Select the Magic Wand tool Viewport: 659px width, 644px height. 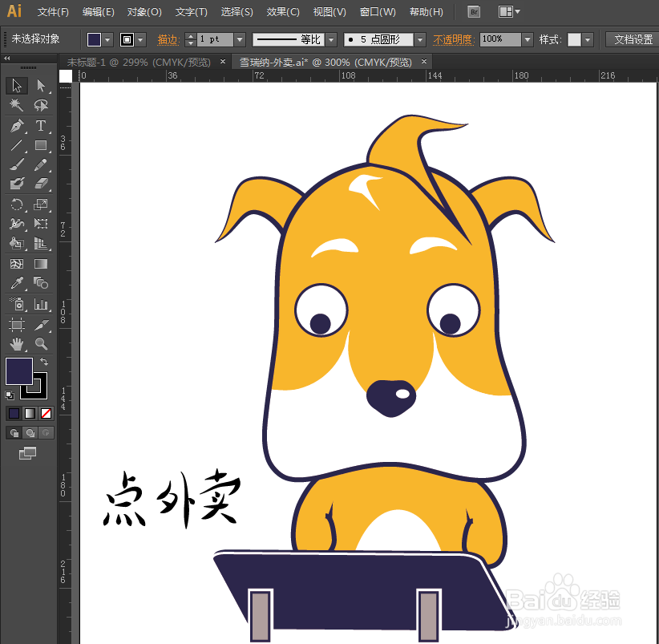(x=16, y=105)
